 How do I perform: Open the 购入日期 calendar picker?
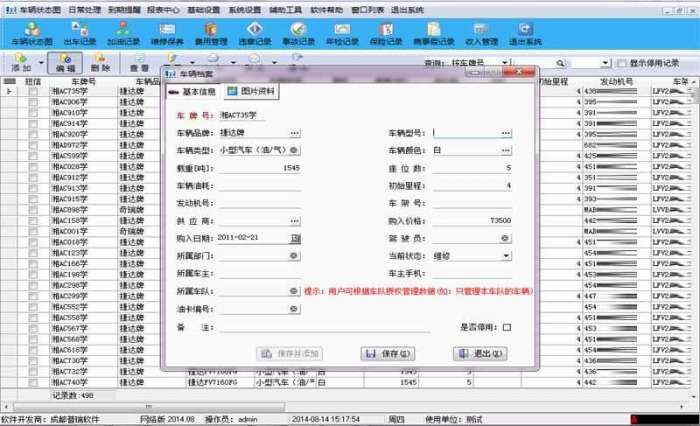click(296, 238)
